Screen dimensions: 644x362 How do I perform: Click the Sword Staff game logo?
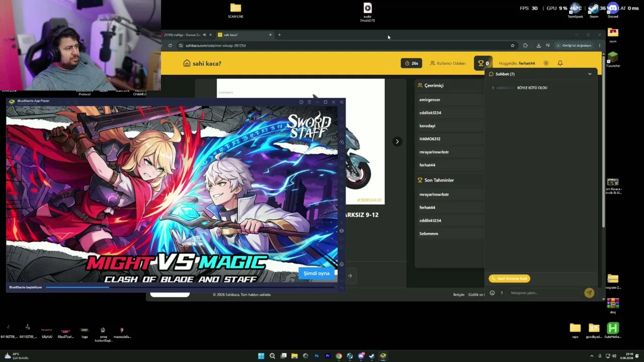pyautogui.click(x=309, y=126)
